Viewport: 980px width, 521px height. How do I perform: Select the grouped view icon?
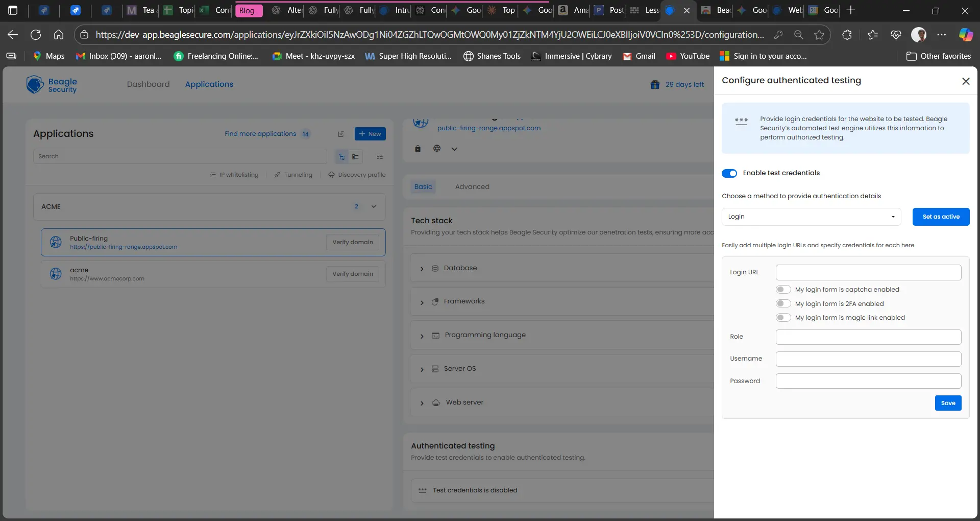[x=342, y=156]
